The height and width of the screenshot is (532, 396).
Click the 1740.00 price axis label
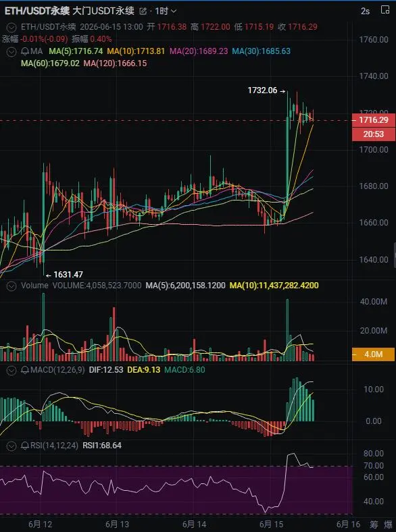click(x=374, y=76)
